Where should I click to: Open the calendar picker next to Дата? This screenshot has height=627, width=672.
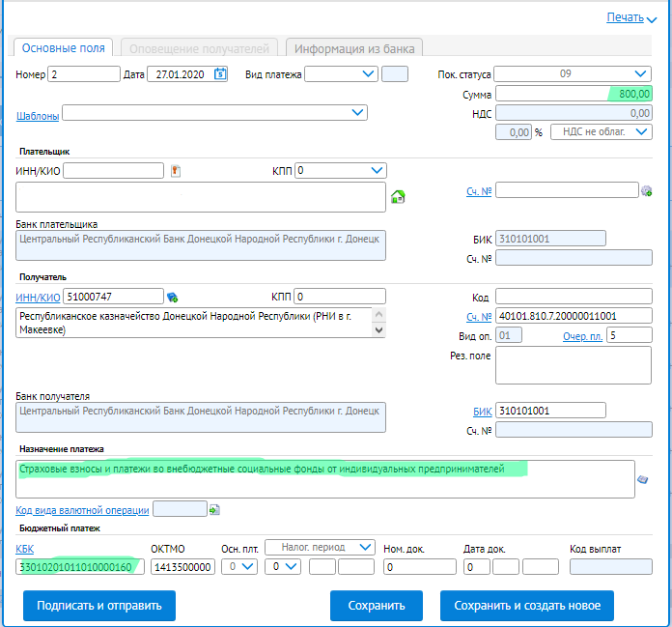coord(220,73)
